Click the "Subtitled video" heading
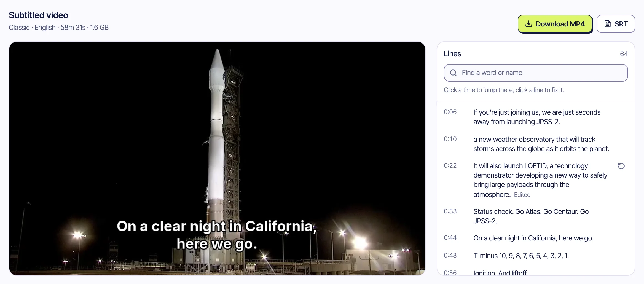Image resolution: width=644 pixels, height=284 pixels. click(x=38, y=15)
